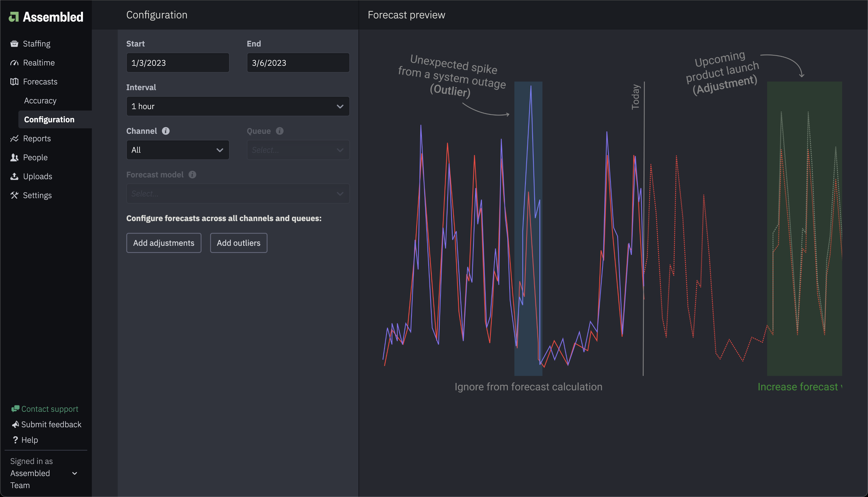Click the End date field 3/6/2023
The image size is (868, 497).
298,63
